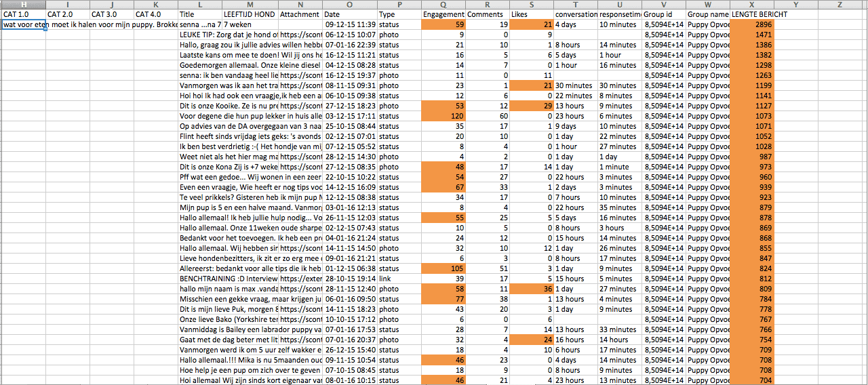
Task: Select the 'LEUKE TIP' title cell
Action: click(x=199, y=35)
